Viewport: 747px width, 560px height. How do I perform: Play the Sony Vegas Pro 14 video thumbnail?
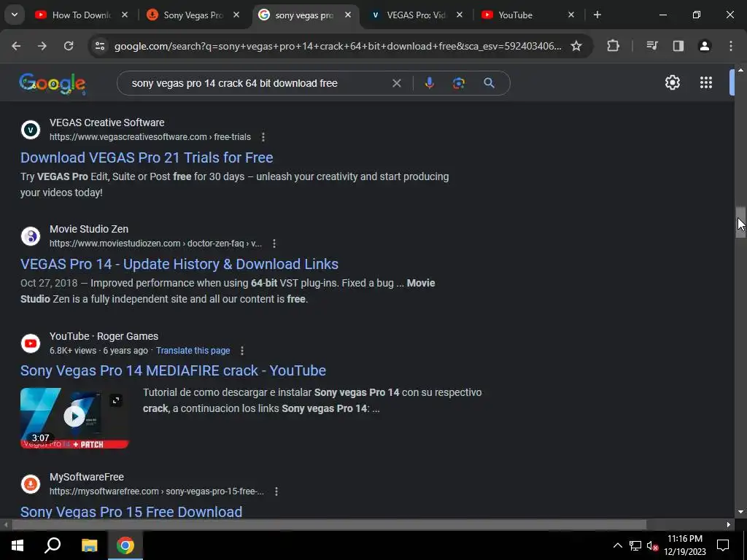(74, 416)
